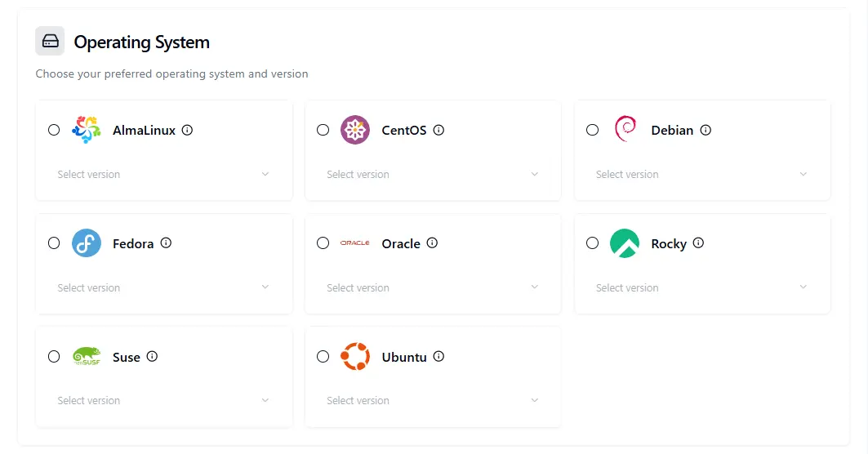Screen dimensions: 868x454
Task: Expand Suse Select version dropdown
Action: click(164, 400)
